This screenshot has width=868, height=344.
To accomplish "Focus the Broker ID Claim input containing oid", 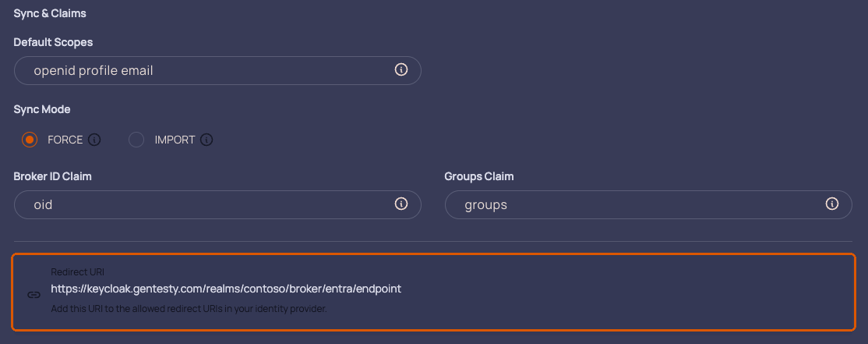I will click(217, 204).
